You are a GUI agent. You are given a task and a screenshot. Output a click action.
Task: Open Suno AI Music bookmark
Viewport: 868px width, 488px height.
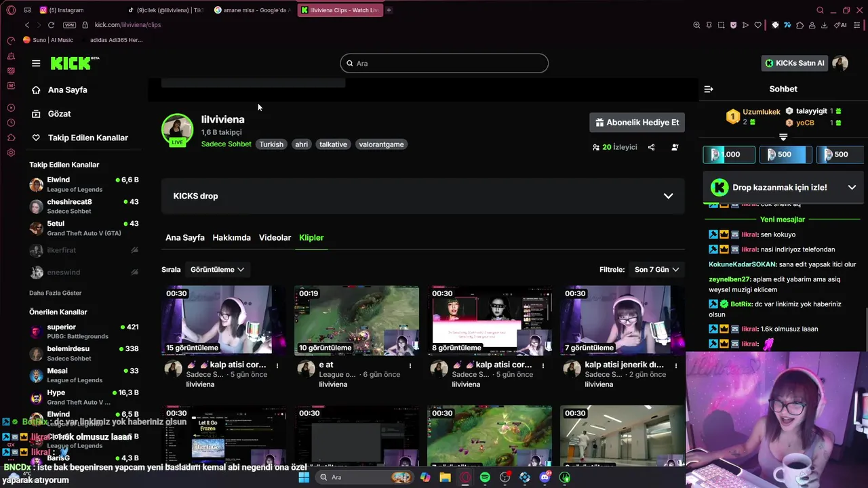tap(48, 40)
